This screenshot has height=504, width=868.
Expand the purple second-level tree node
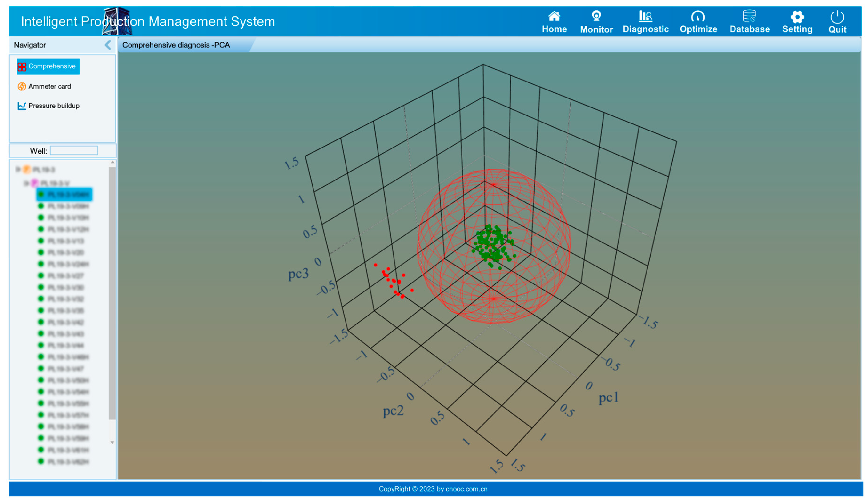click(26, 183)
